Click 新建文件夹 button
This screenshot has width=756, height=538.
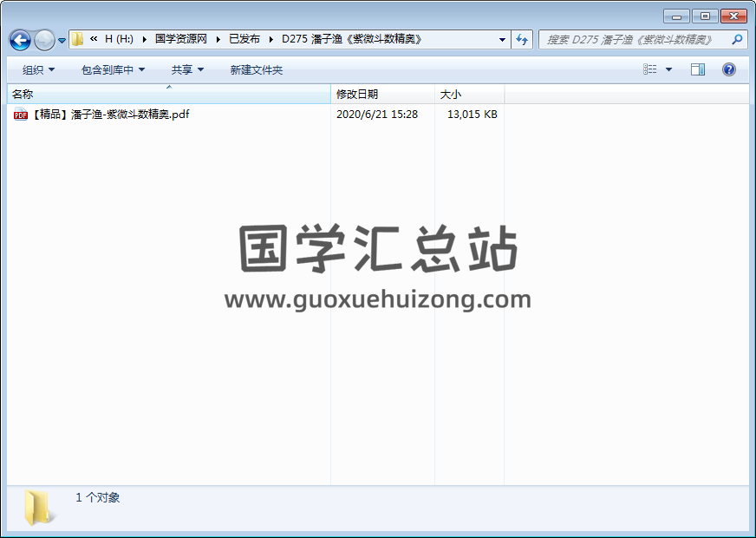[256, 70]
